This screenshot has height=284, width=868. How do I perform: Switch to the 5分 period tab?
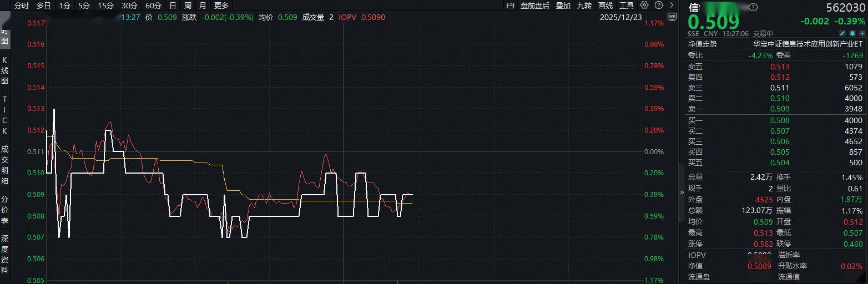tap(84, 6)
